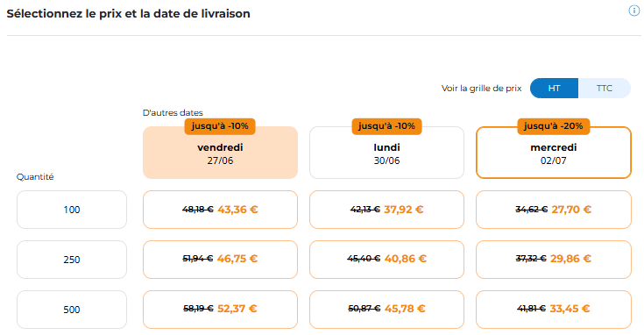This screenshot has height=335, width=644.
Task: Pick the 27,70 € price option
Action: pyautogui.click(x=553, y=210)
